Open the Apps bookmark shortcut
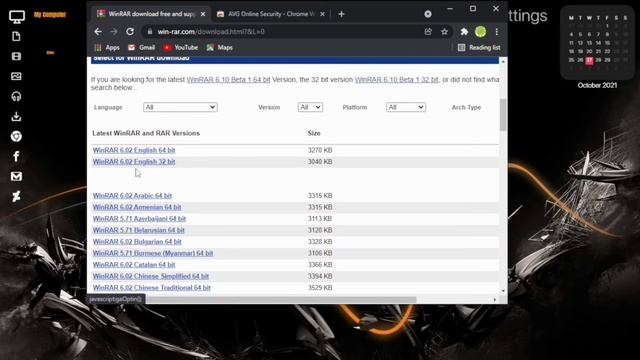Screen dimensions: 640x360 click(107, 47)
